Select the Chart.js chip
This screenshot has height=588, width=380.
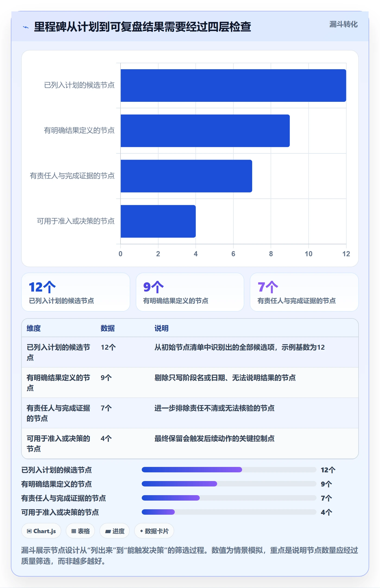click(x=41, y=531)
